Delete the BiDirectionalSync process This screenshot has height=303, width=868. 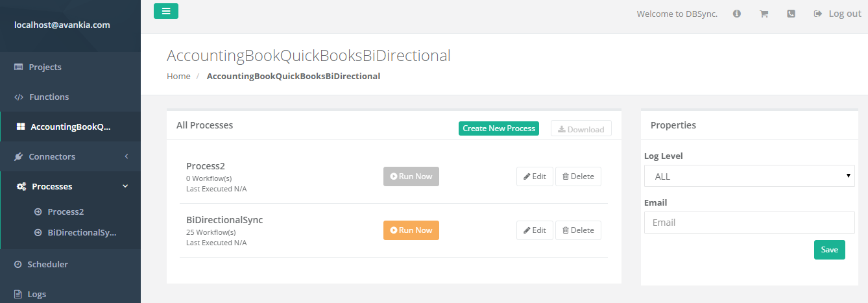[x=578, y=230]
